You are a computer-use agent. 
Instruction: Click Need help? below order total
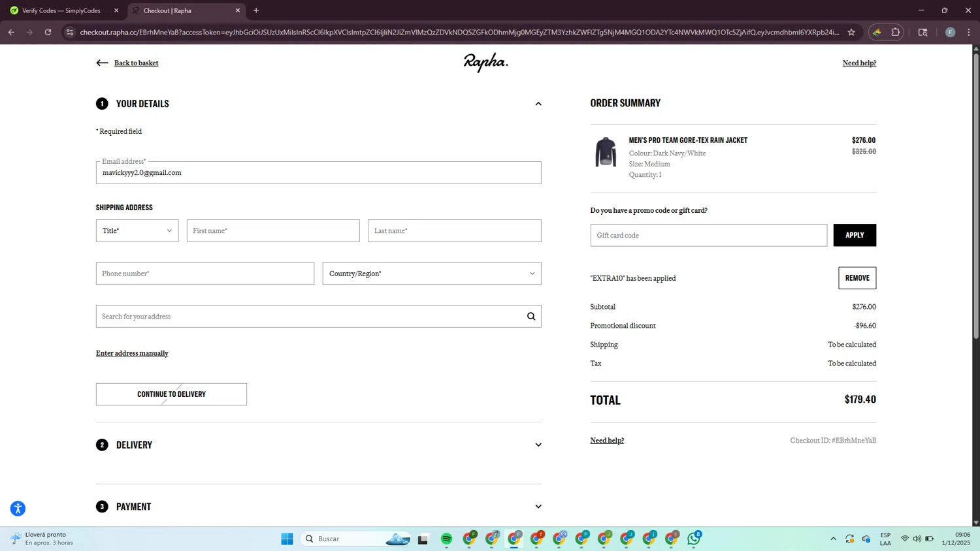click(x=607, y=440)
